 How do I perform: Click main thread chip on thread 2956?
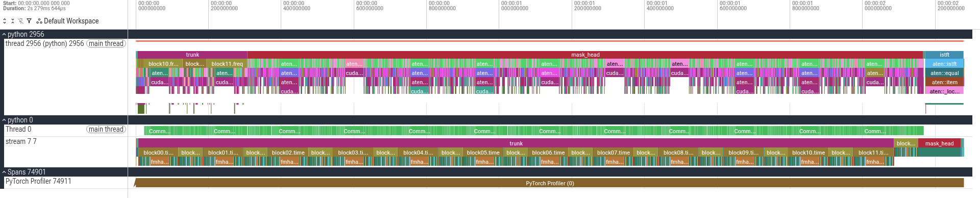106,43
